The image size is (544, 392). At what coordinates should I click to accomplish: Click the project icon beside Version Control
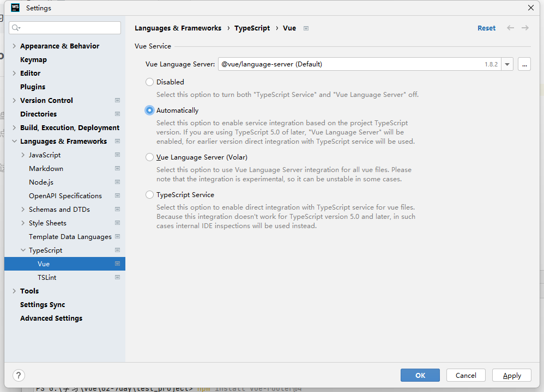coord(118,101)
